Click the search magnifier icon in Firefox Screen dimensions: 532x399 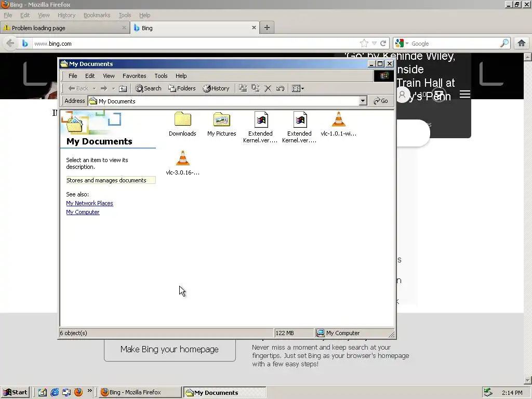point(504,44)
